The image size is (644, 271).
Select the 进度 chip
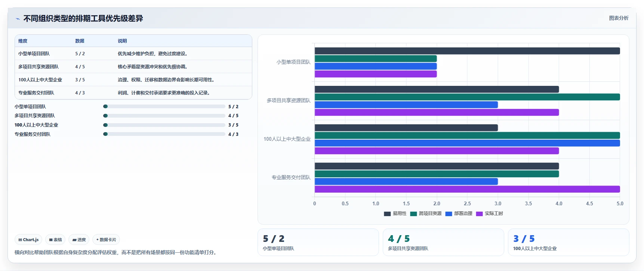pos(79,240)
